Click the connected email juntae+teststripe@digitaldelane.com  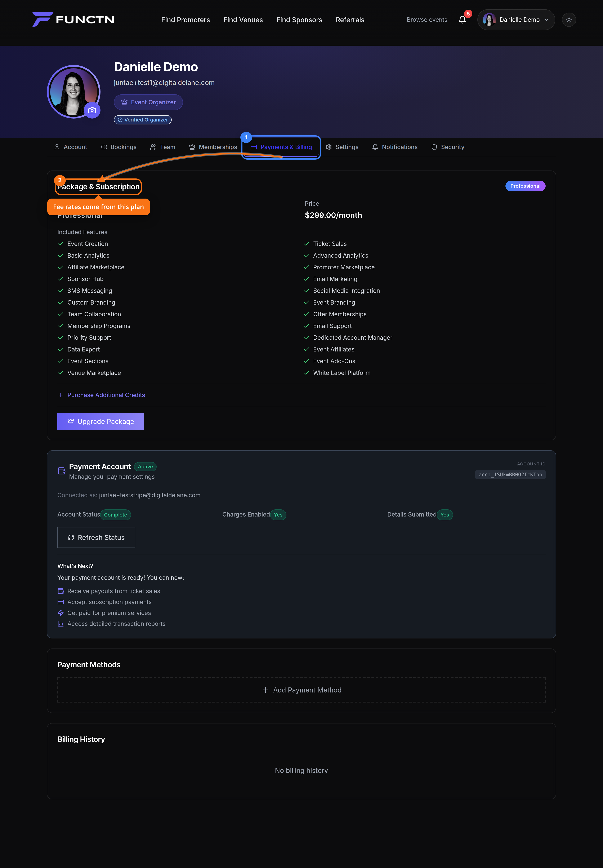point(150,495)
